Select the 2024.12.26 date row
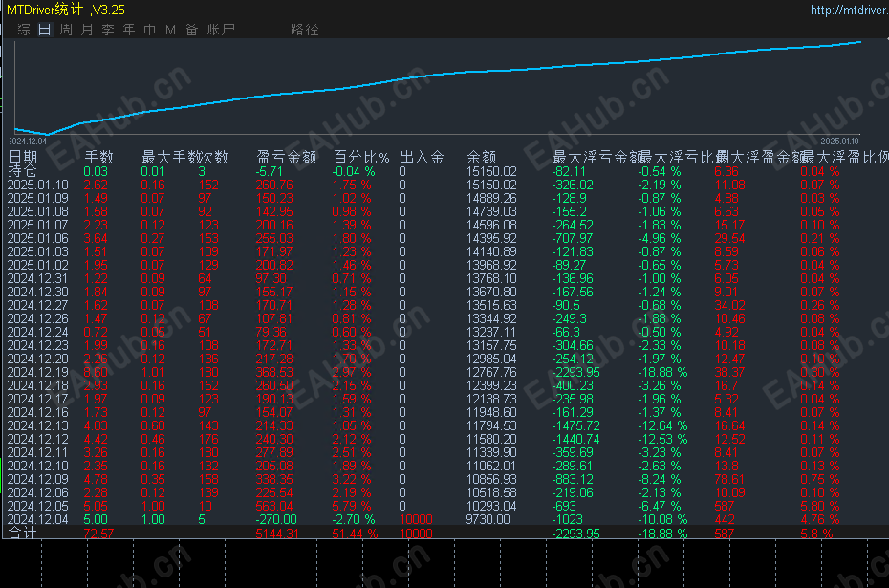 pyautogui.click(x=37, y=318)
